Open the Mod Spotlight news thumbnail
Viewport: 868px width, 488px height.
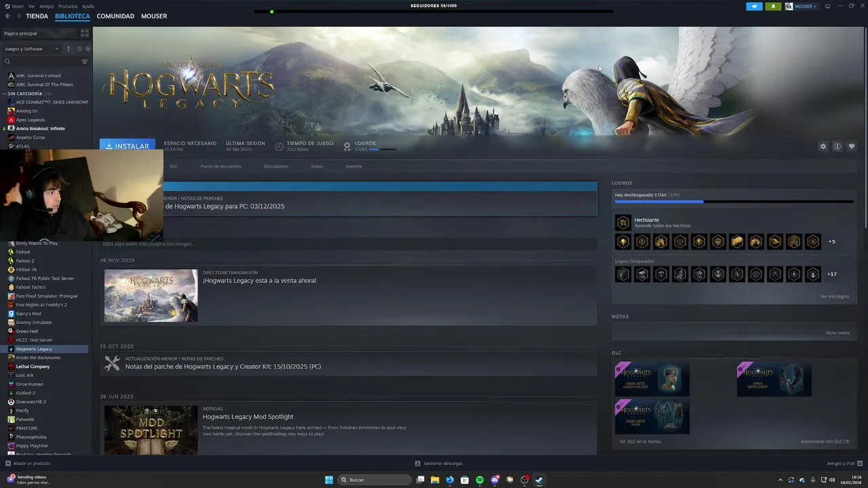(151, 430)
